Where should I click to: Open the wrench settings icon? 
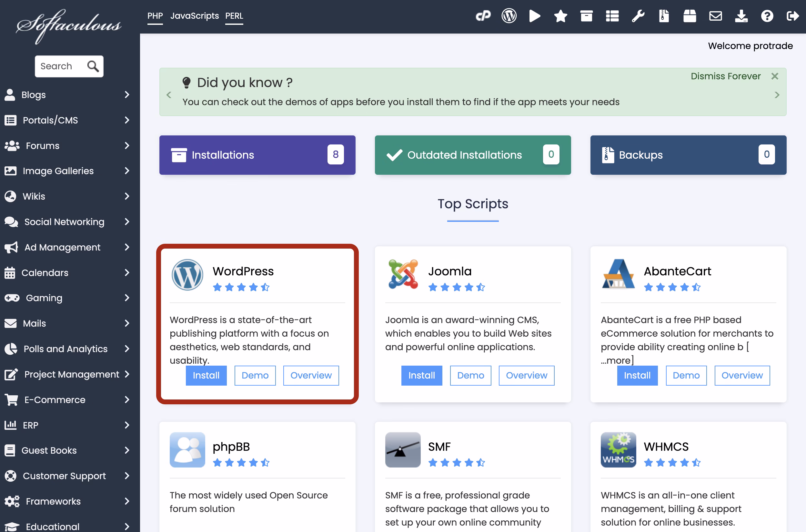pos(638,16)
